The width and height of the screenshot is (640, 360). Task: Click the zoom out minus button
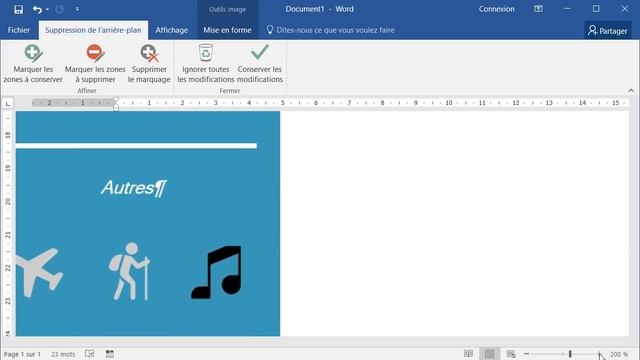(527, 354)
